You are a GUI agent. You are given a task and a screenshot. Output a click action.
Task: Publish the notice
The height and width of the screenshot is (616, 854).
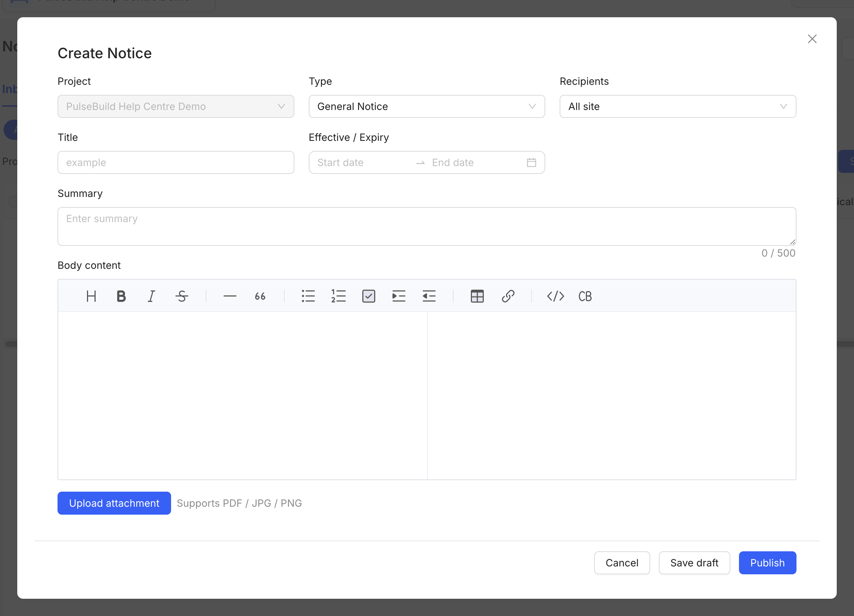click(767, 563)
